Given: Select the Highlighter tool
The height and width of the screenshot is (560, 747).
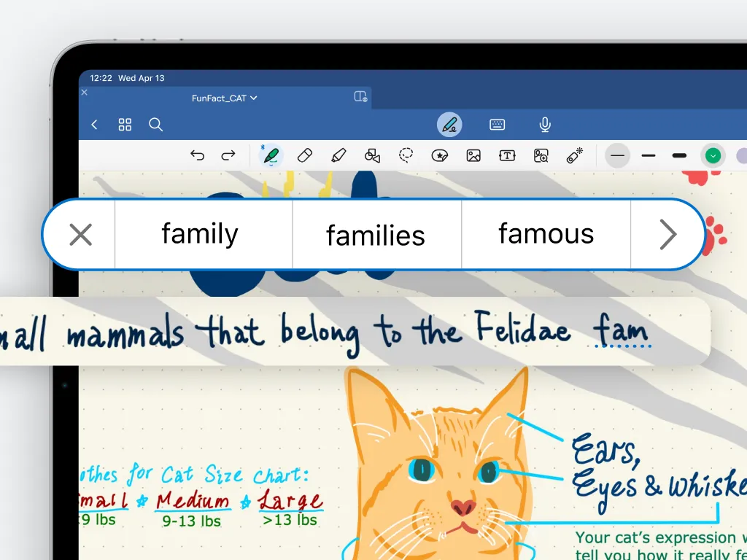Looking at the screenshot, I should pos(338,155).
